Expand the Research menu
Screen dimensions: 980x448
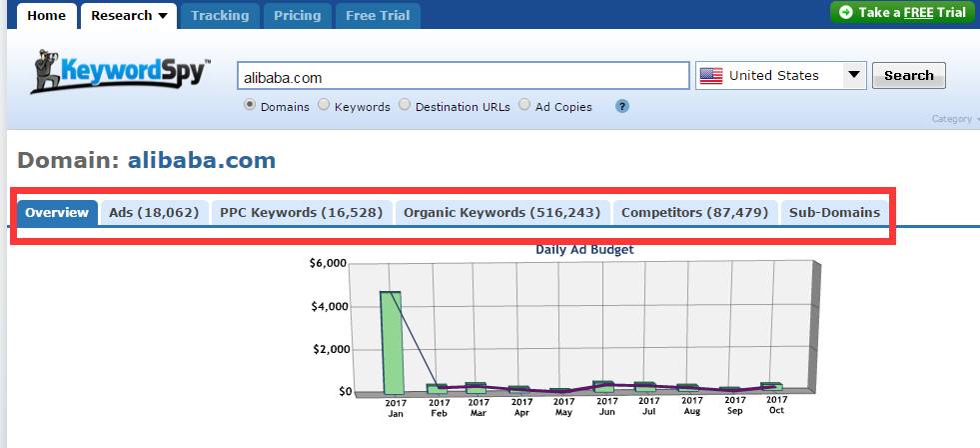tap(129, 16)
